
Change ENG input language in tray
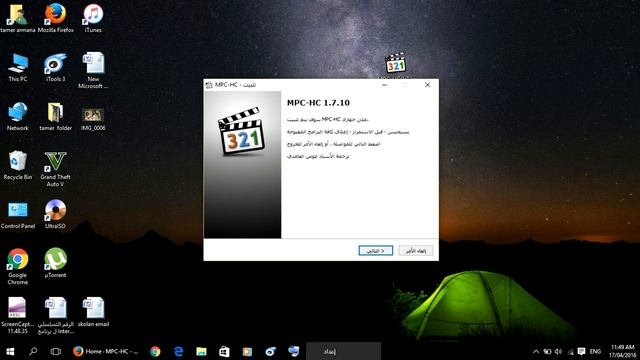click(595, 351)
